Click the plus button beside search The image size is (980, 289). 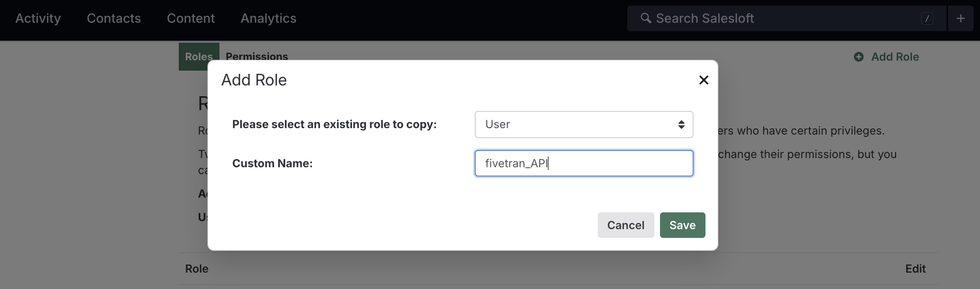(961, 18)
